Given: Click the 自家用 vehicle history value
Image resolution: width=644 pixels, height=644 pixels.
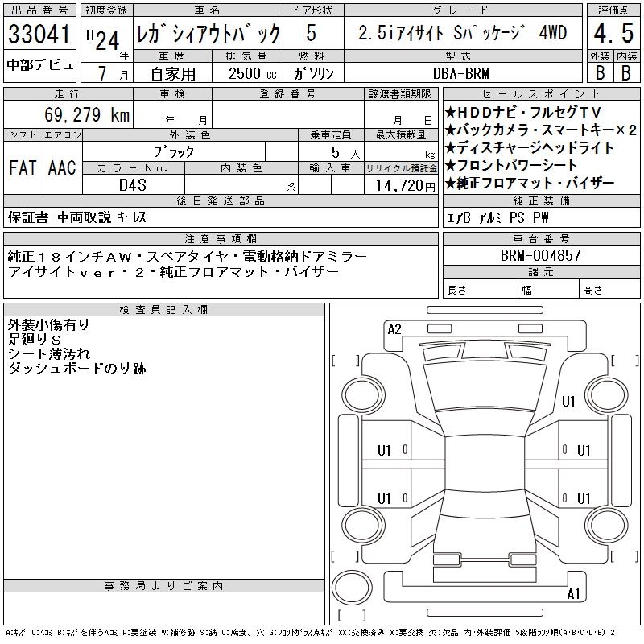Looking at the screenshot, I should 173,74.
